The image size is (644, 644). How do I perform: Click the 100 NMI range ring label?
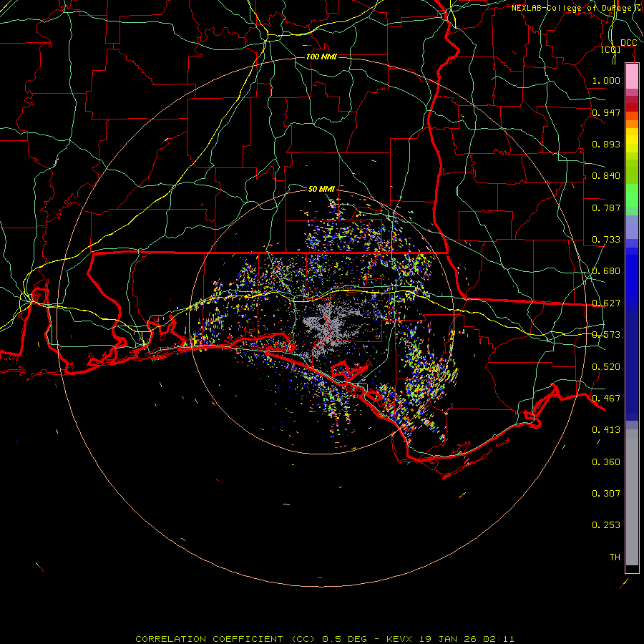click(321, 57)
